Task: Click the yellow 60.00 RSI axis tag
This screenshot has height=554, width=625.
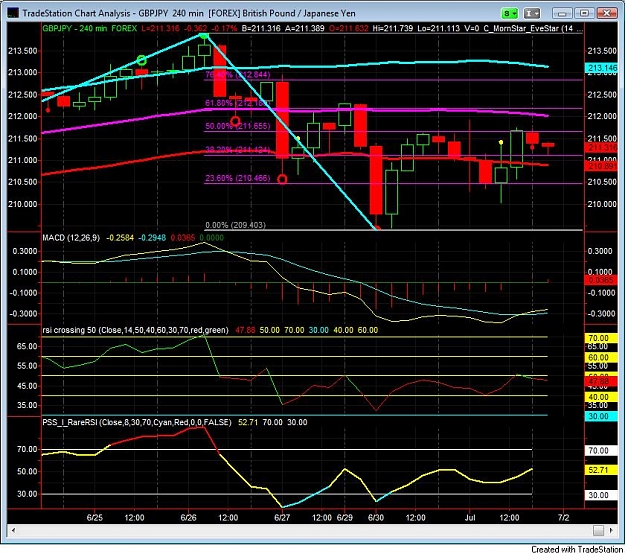Action: coord(599,358)
